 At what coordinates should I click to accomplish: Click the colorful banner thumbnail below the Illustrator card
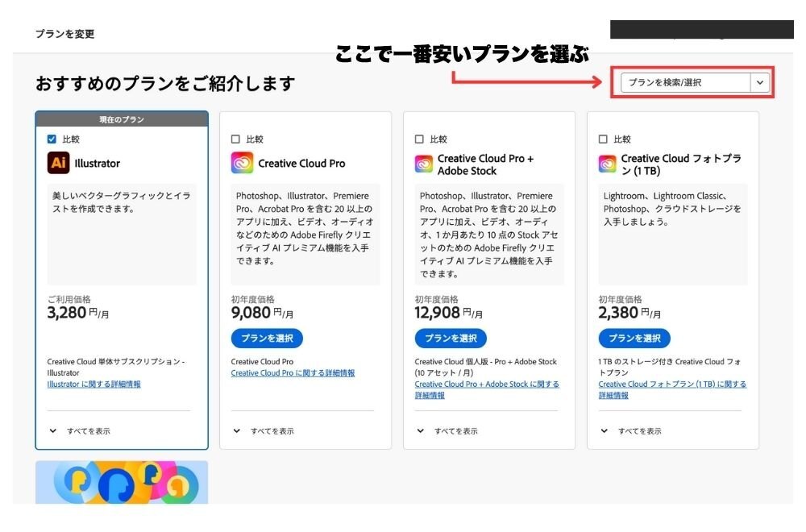122,482
